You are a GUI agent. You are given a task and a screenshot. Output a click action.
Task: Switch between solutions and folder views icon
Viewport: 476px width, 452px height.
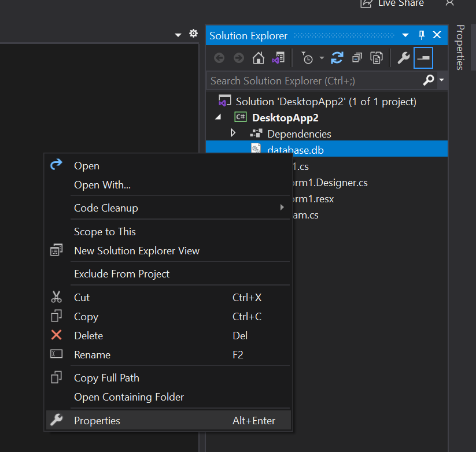278,58
